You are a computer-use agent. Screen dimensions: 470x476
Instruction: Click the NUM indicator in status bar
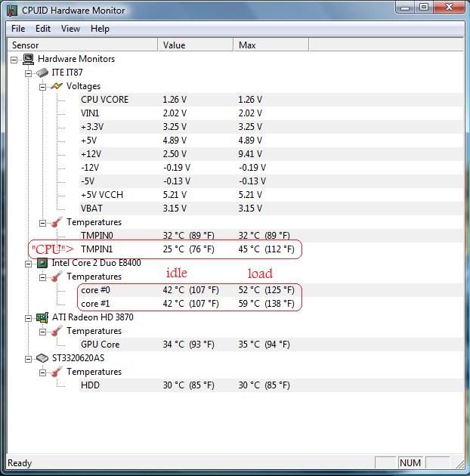[x=410, y=463]
